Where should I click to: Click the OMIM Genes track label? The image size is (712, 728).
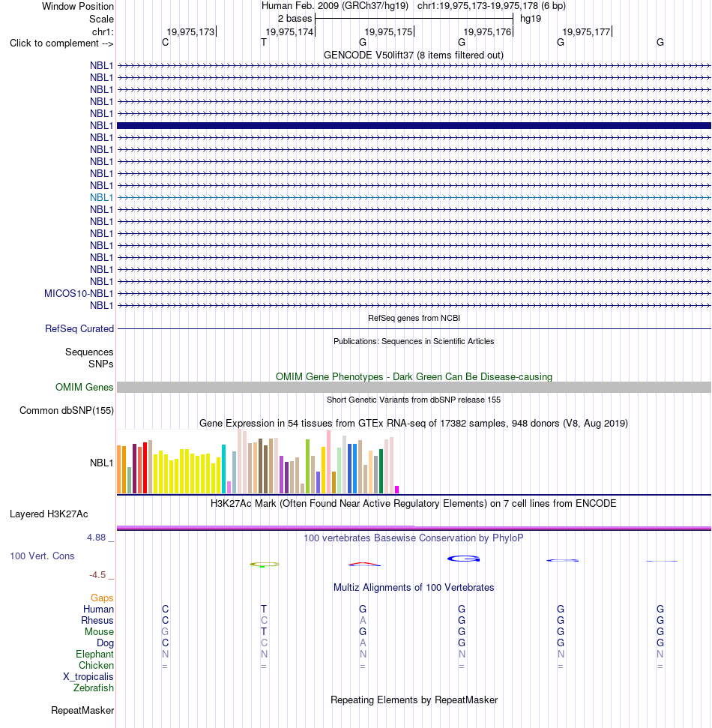coord(84,387)
